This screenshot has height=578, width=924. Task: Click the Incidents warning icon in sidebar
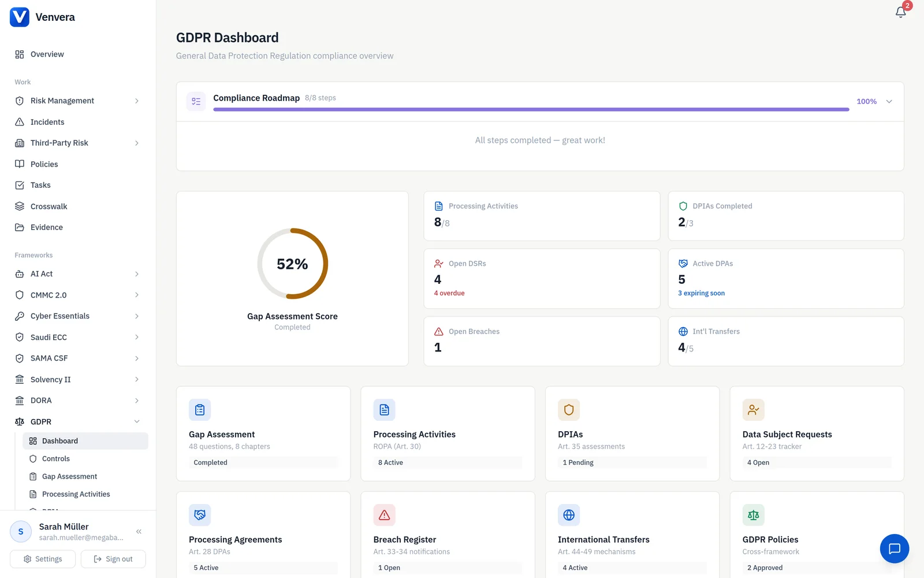click(x=20, y=122)
